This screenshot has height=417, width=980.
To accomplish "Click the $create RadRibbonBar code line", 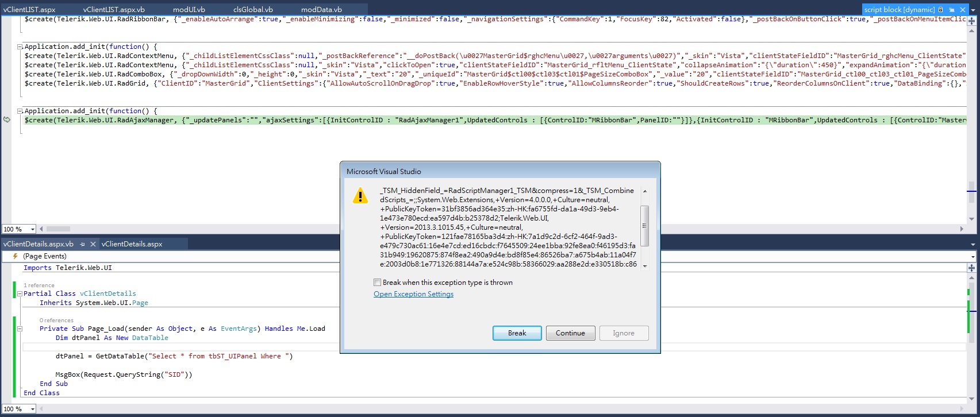I will click(x=495, y=19).
